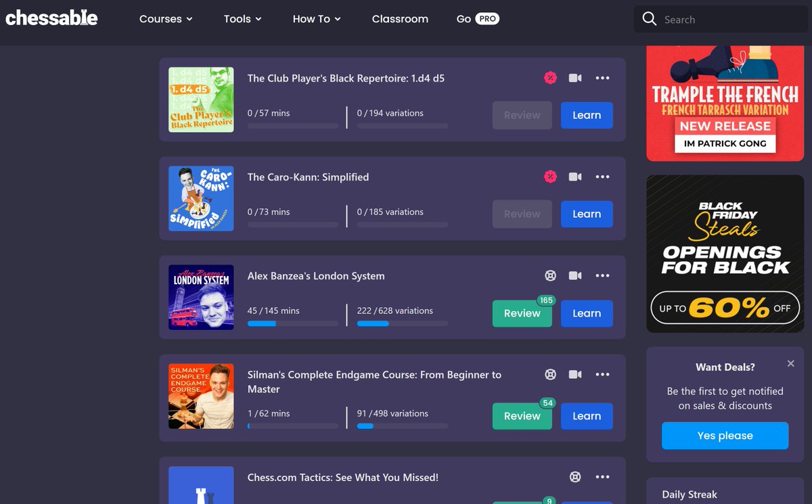Click video camera icon on Silman's Endgame Course
The image size is (812, 504).
575,374
